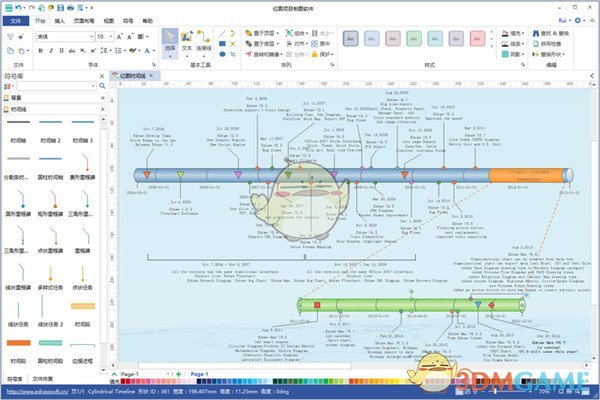Expand the 旋转和镜像 dropdown

281,54
